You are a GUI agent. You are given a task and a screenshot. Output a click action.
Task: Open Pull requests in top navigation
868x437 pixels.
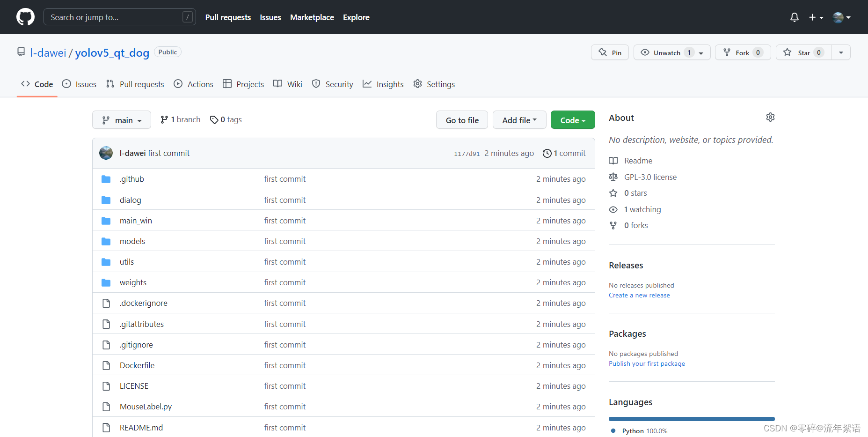(228, 17)
